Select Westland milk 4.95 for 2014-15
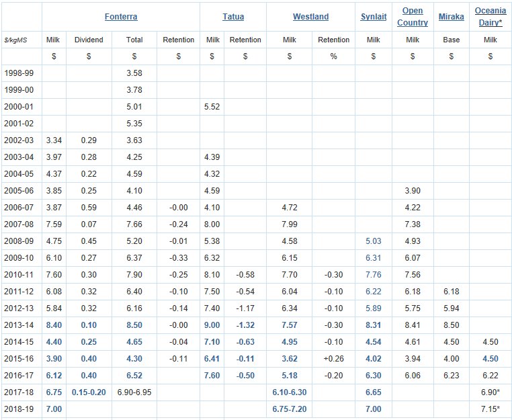Screen dimensions: 512x420 pos(290,342)
